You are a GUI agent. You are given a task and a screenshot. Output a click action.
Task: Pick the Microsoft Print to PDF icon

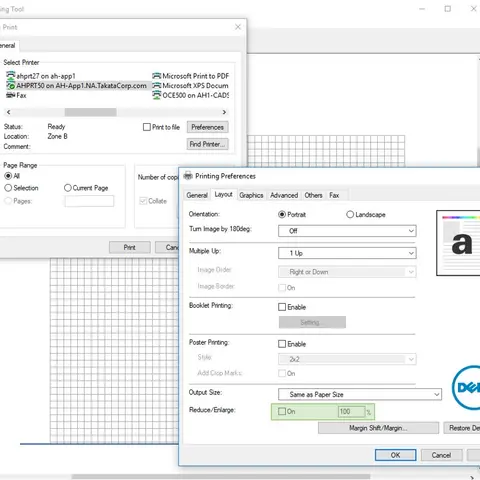pos(157,76)
